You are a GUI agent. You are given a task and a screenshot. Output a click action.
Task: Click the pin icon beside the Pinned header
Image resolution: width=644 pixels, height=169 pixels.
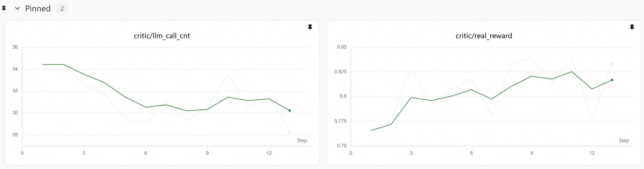(4, 9)
